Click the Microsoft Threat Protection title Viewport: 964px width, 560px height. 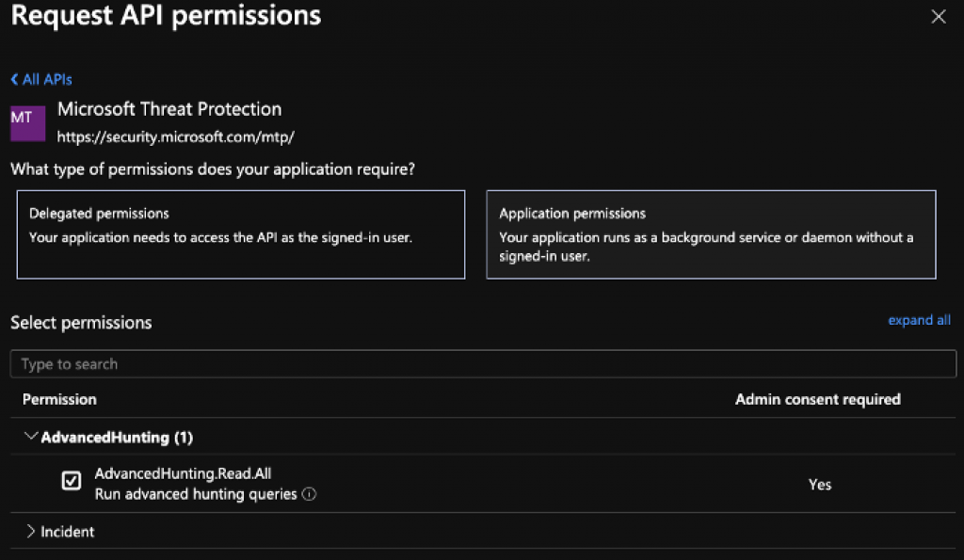(x=169, y=109)
